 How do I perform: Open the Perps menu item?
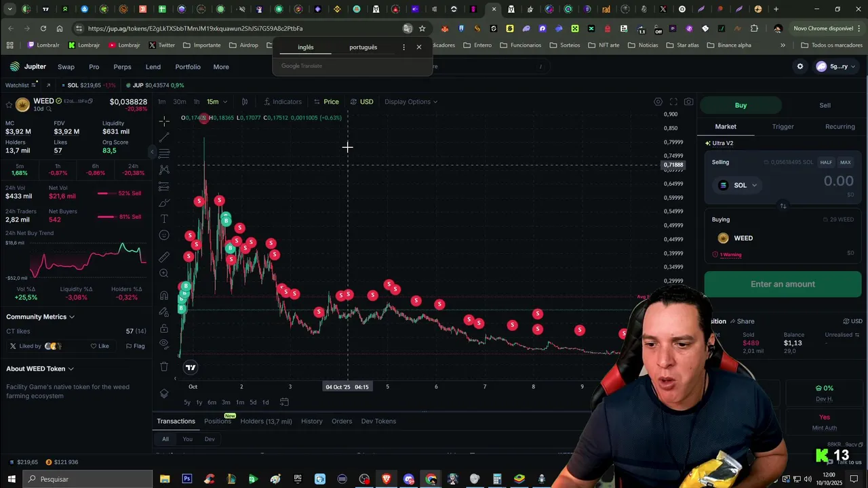pyautogui.click(x=122, y=66)
